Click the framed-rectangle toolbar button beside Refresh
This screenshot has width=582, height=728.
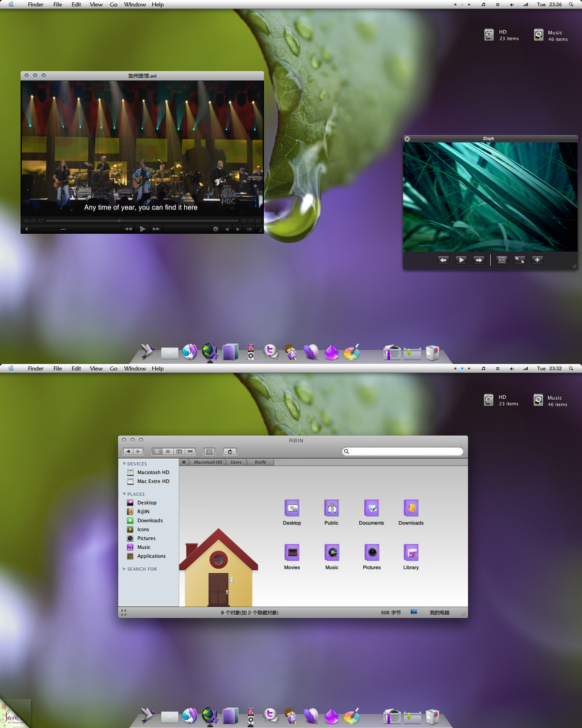tap(209, 451)
